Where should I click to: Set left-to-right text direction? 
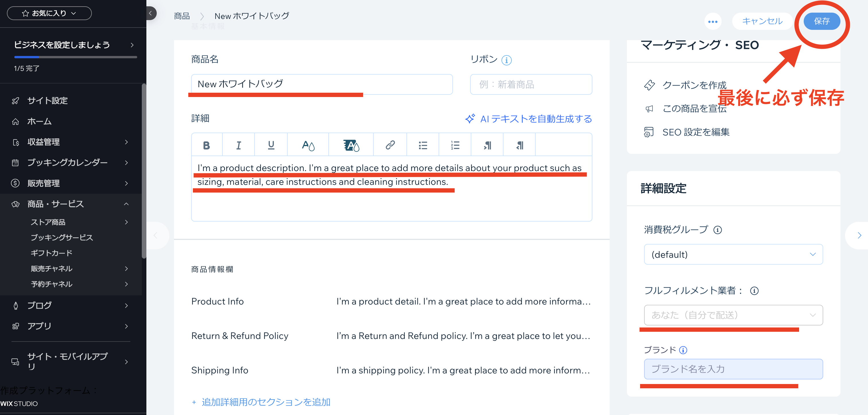(487, 145)
